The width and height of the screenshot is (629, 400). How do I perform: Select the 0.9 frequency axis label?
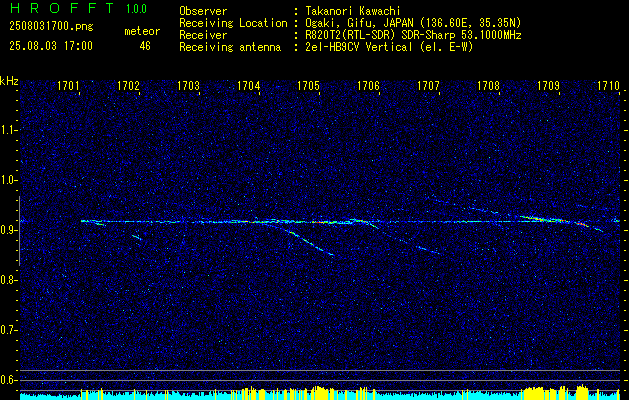[9, 230]
